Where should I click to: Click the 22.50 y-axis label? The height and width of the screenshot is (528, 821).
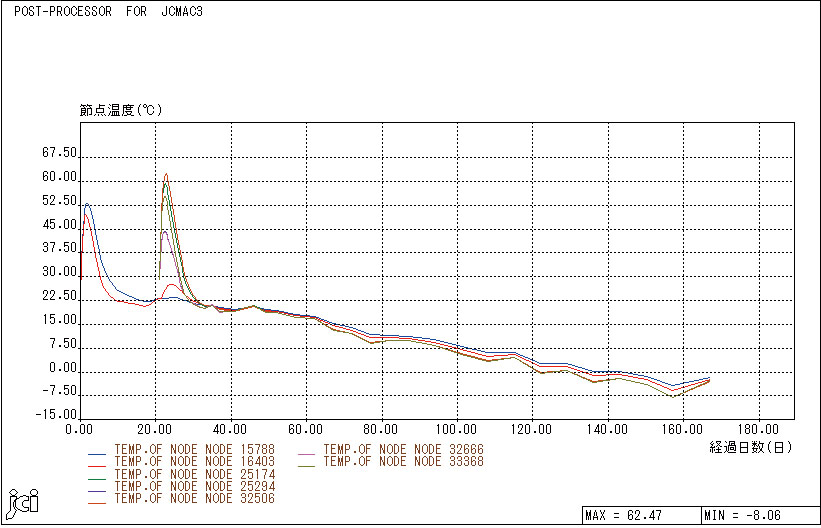(59, 296)
